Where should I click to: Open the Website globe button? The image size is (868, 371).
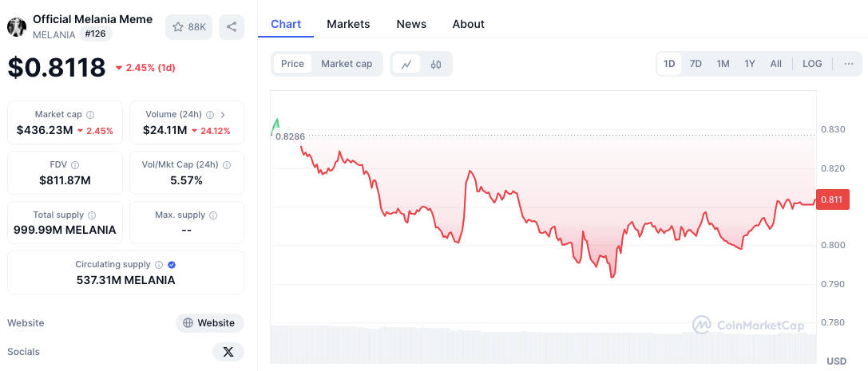pyautogui.click(x=210, y=323)
